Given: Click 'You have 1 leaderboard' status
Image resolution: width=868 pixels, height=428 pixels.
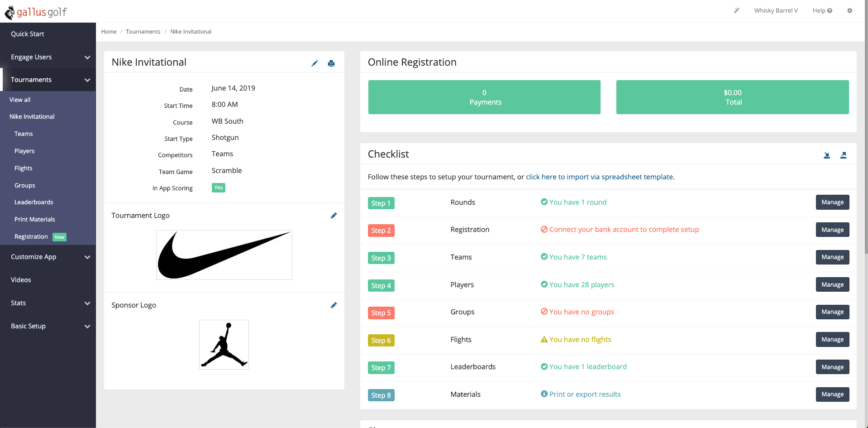Looking at the screenshot, I should click(583, 367).
